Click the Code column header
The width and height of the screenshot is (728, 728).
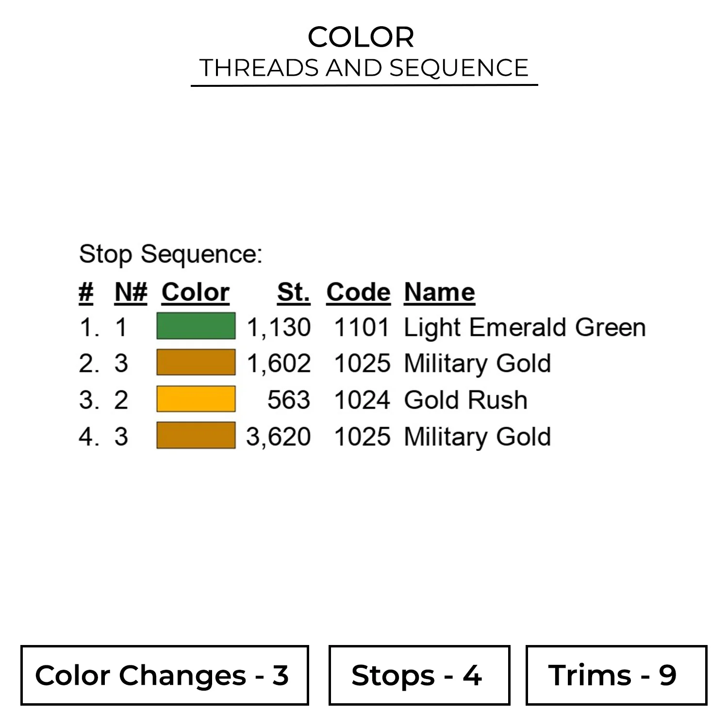(358, 292)
